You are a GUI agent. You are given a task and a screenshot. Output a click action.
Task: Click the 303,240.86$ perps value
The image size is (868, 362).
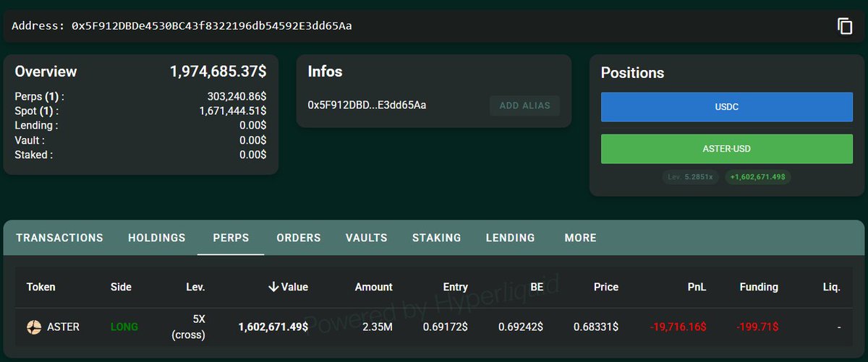click(x=237, y=96)
